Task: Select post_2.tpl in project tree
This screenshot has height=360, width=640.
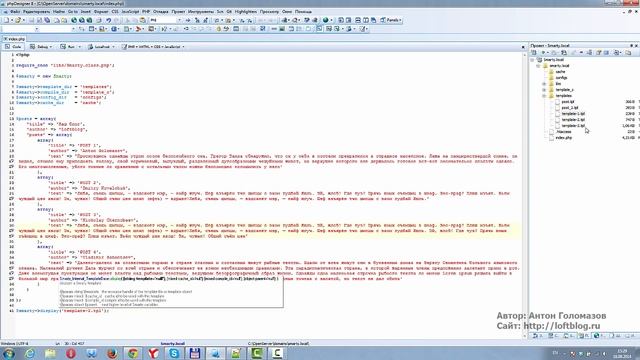Action: tap(569, 108)
